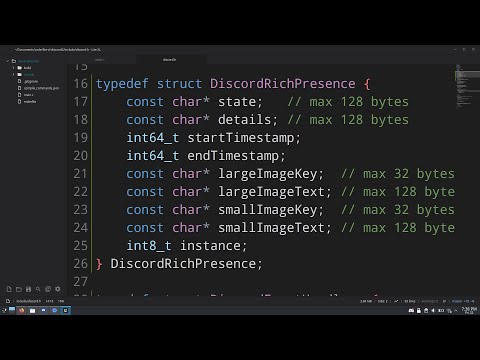480x360 pixels.
Task: Select the root project folder name
Action: [28, 61]
